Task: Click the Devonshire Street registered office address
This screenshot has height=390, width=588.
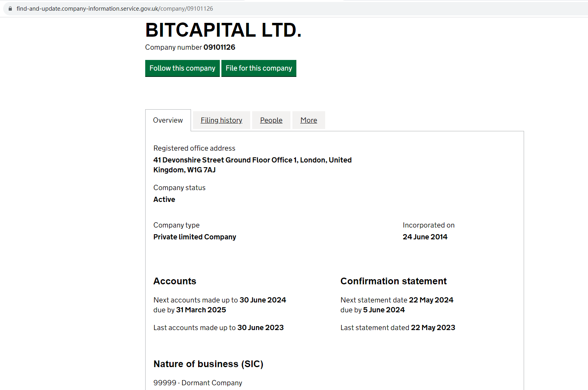Action: (252, 165)
